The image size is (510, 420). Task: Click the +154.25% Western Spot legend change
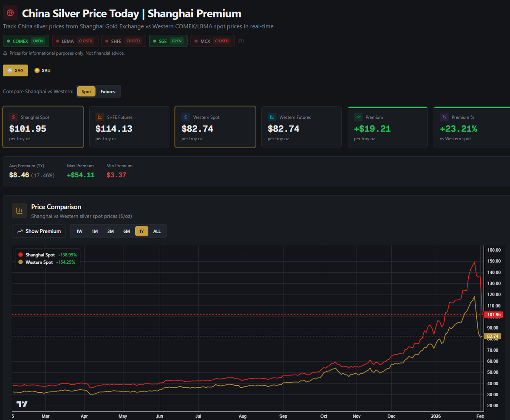[65, 262]
